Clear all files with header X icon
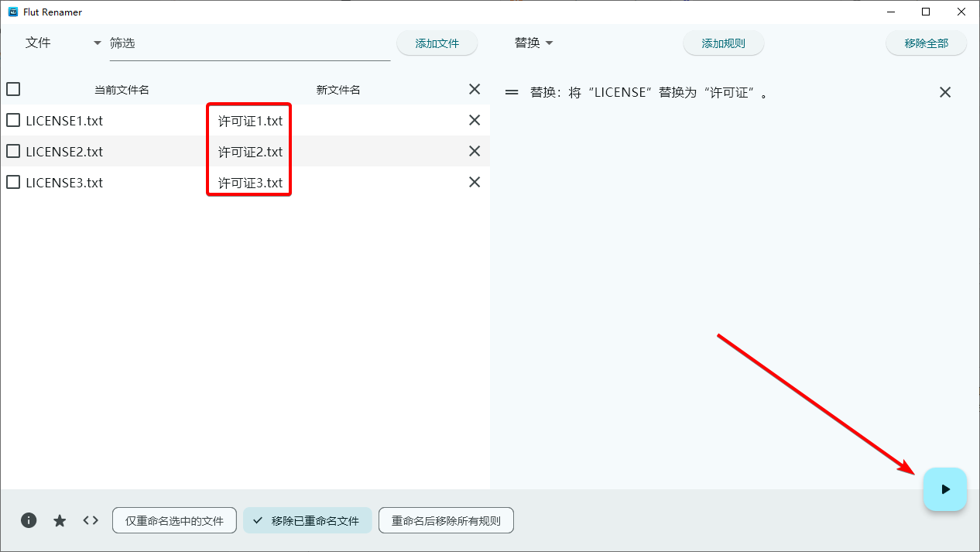The image size is (980, 552). pos(475,89)
